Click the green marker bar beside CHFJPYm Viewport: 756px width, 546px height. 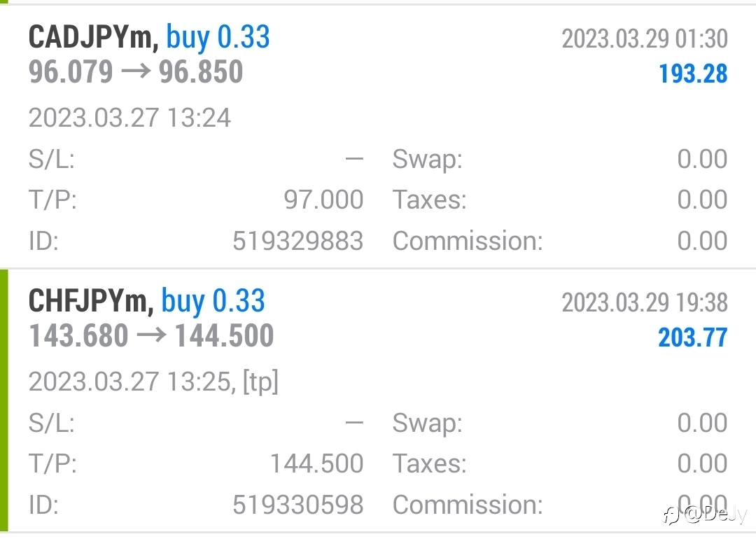(4, 400)
